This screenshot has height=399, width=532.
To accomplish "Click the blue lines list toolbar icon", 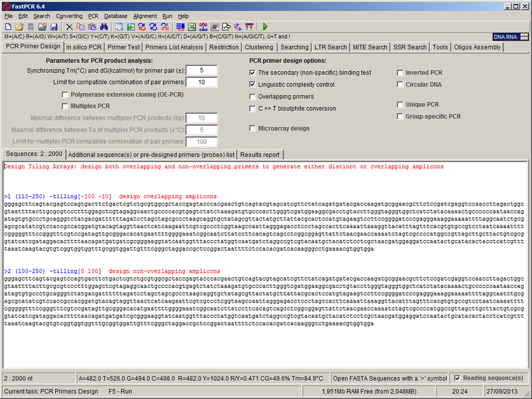I will (180, 27).
